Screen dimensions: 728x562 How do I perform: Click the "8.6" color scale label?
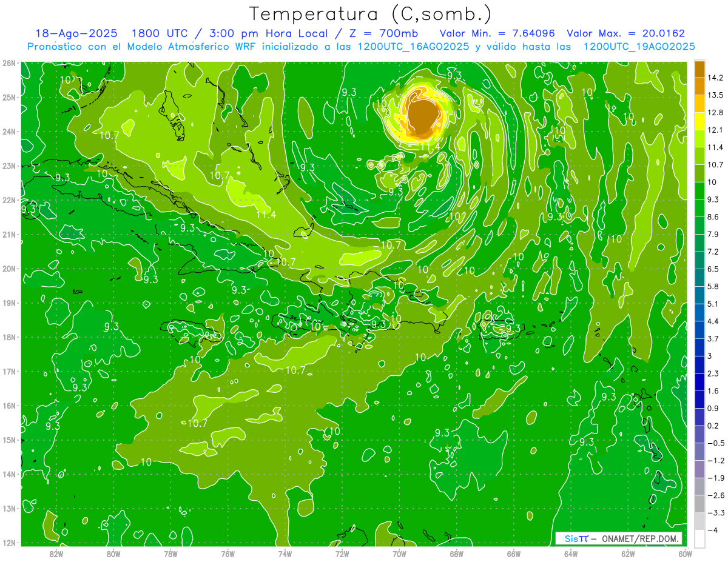tap(713, 217)
